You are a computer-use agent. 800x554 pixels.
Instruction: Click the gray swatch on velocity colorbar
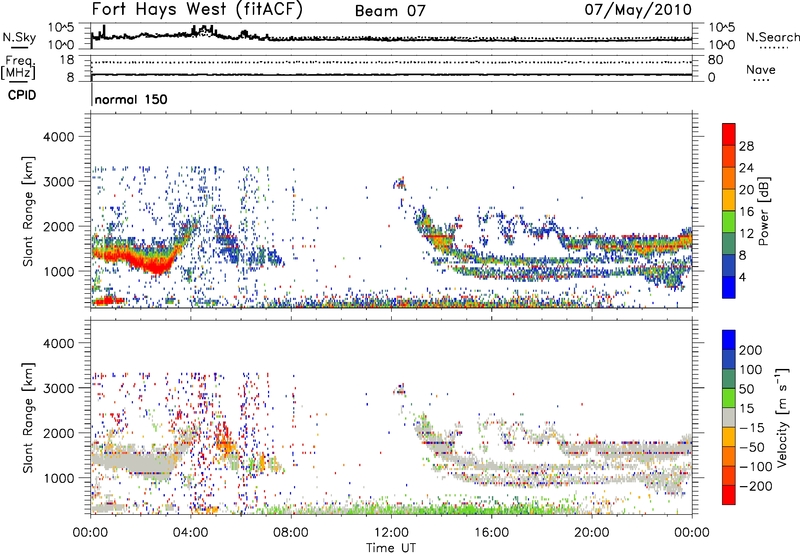coord(729,418)
